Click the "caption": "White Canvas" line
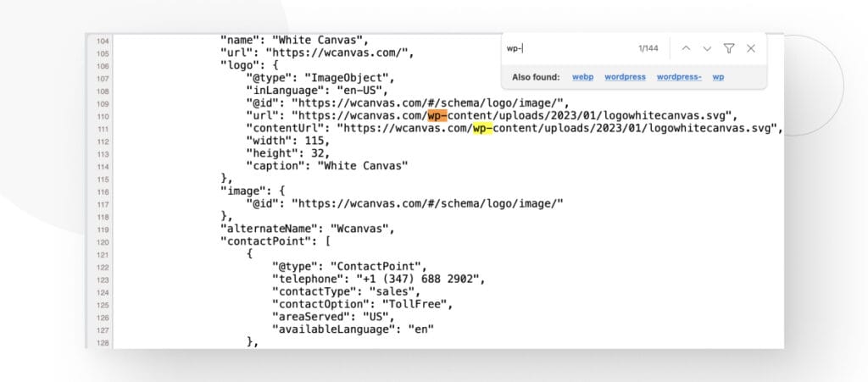The image size is (868, 382). point(327,166)
